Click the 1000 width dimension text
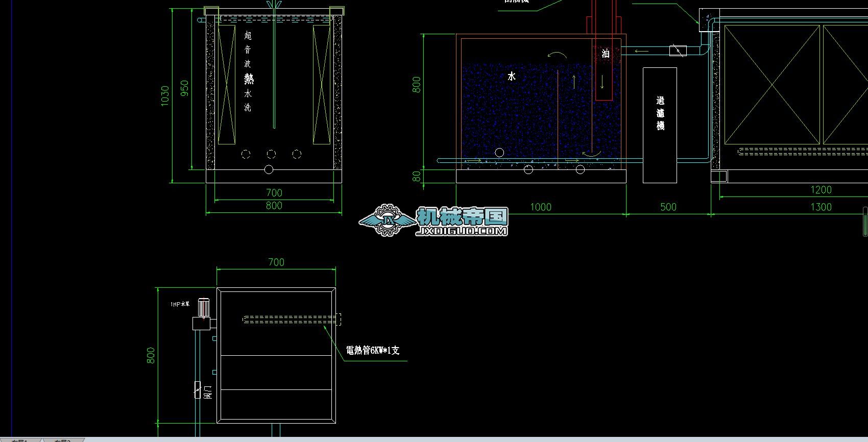Screen dimensions: 868x442 tap(541, 207)
